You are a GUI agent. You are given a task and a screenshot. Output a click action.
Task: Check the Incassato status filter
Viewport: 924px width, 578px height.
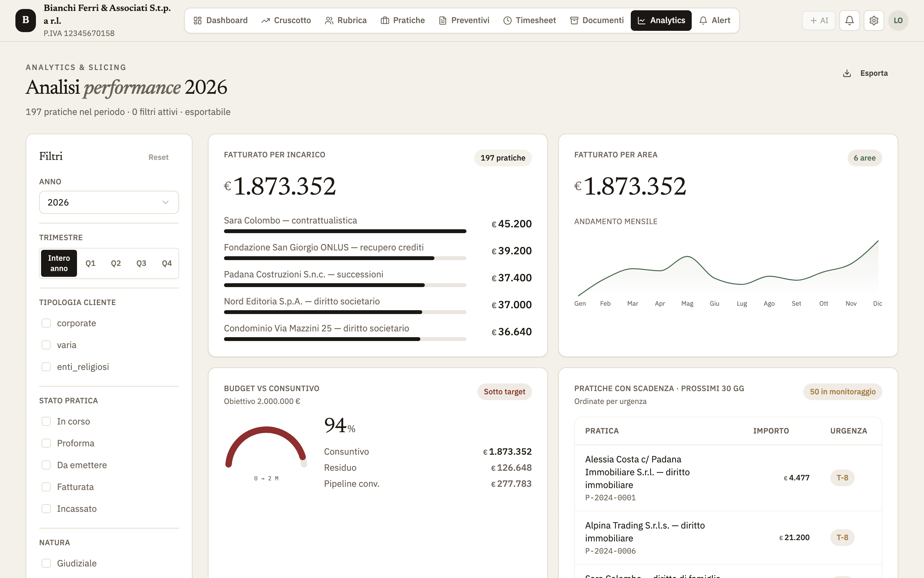(x=46, y=508)
